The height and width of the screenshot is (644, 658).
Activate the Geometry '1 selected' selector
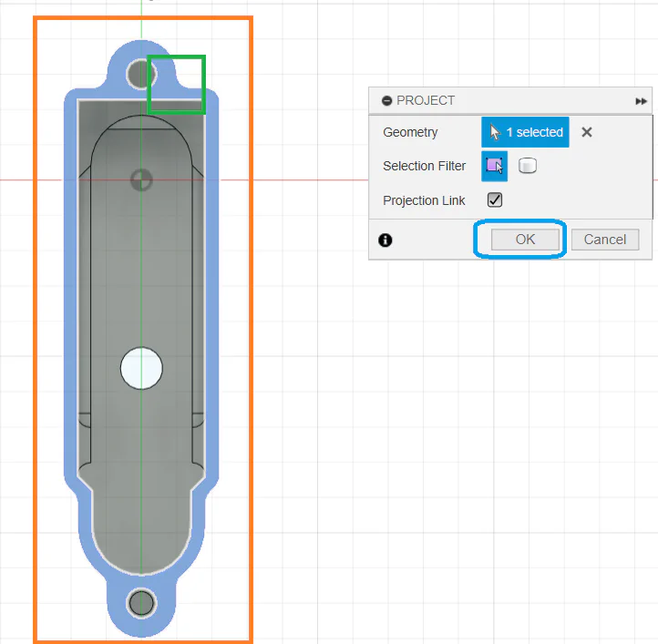coord(525,132)
